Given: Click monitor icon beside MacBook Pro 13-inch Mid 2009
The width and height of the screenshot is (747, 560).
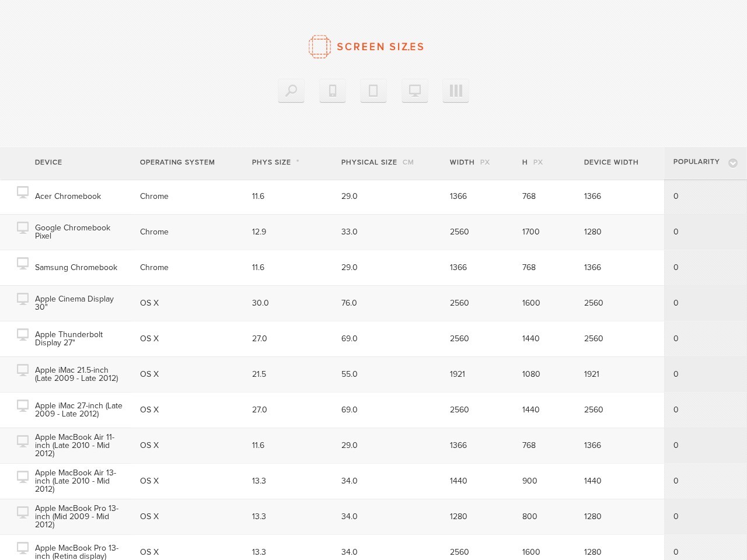Looking at the screenshot, I should (23, 513).
